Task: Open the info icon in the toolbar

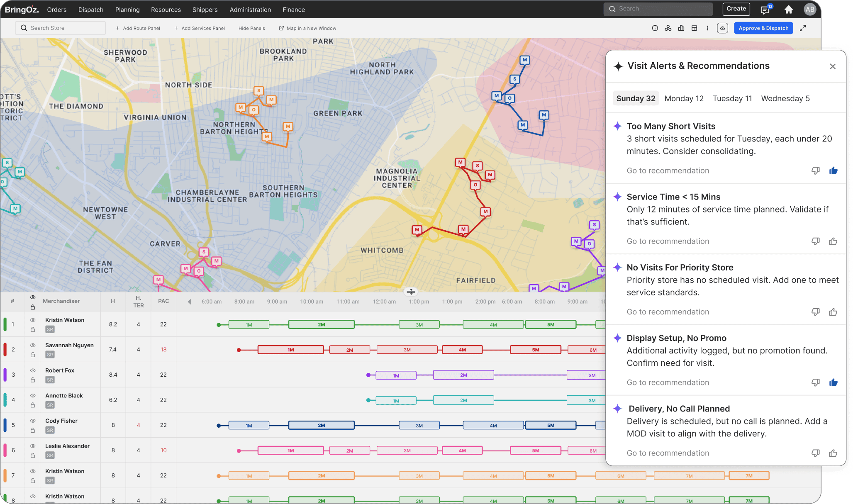Action: (655, 28)
